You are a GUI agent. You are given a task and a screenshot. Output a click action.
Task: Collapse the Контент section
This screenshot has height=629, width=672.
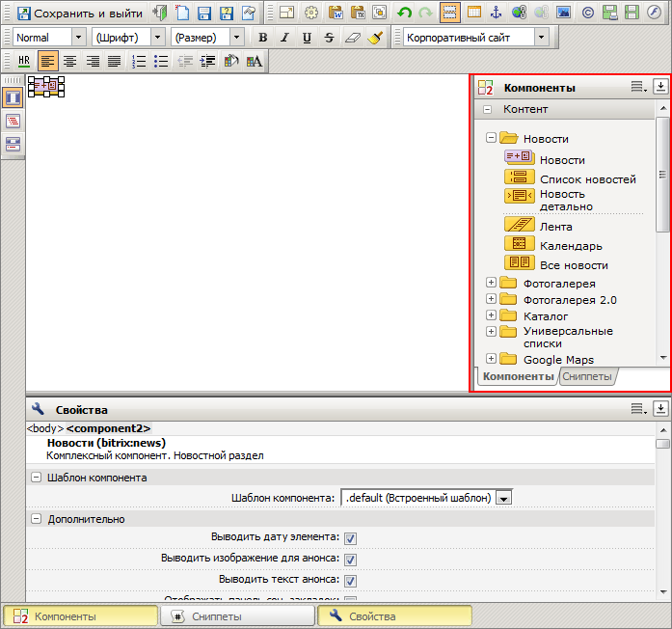(x=487, y=109)
